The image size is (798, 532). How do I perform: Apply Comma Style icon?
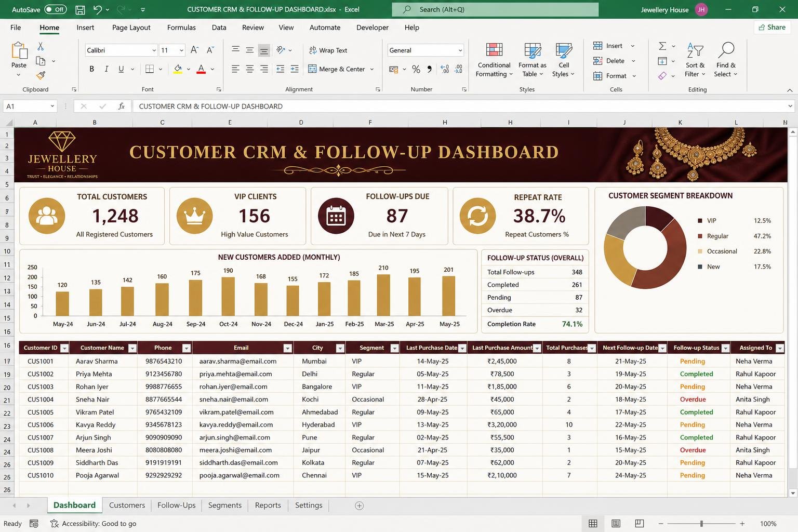[x=429, y=69]
